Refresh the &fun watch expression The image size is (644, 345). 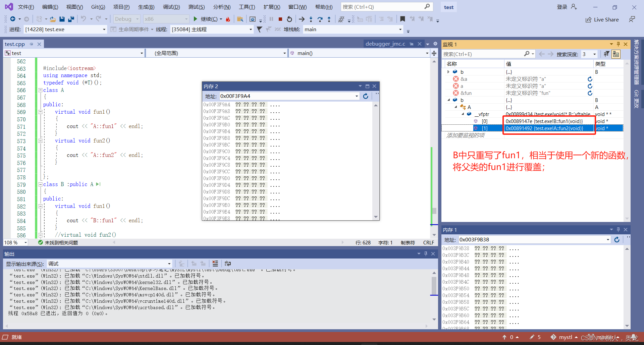pyautogui.click(x=590, y=93)
